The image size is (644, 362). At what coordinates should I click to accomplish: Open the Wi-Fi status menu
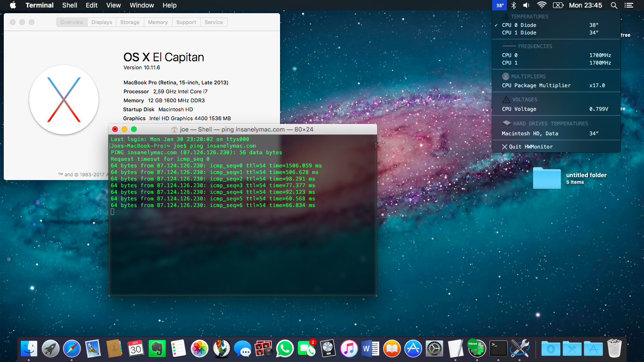[x=542, y=5]
